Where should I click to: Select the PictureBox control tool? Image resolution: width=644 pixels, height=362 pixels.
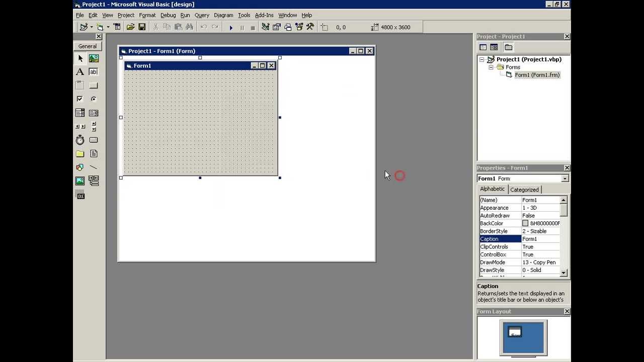tap(94, 58)
